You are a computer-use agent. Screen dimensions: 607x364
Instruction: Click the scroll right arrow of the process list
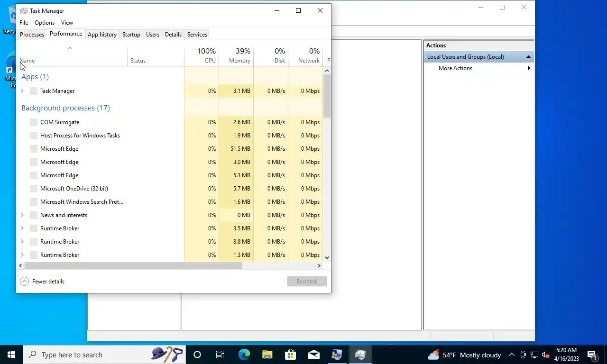pyautogui.click(x=319, y=266)
